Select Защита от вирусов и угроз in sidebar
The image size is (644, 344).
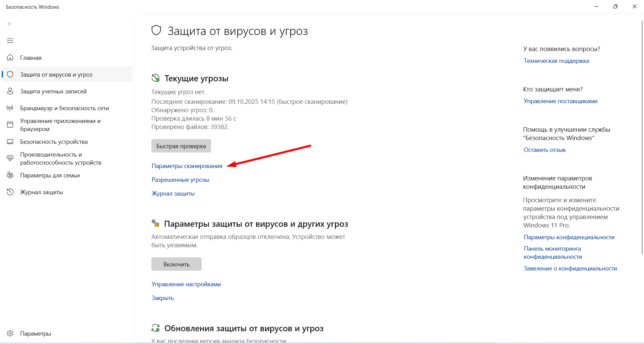click(x=67, y=74)
